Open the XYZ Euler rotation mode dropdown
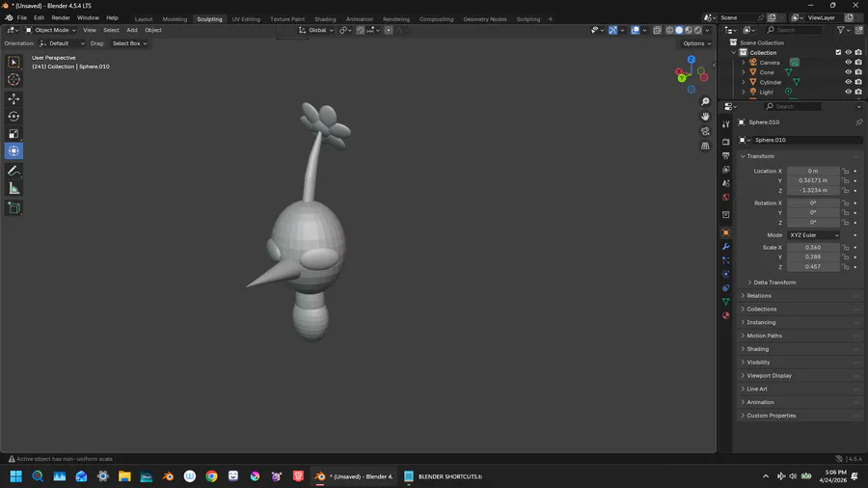The image size is (868, 488). click(x=814, y=235)
